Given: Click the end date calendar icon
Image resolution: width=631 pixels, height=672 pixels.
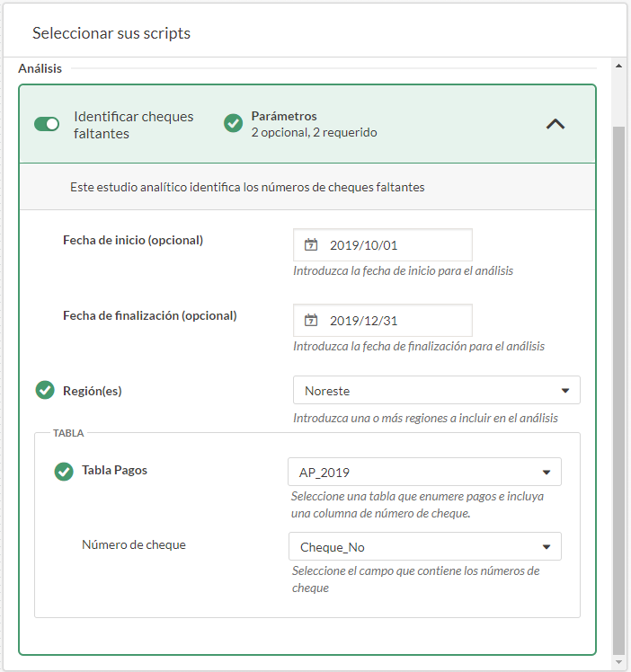Looking at the screenshot, I should click(311, 320).
